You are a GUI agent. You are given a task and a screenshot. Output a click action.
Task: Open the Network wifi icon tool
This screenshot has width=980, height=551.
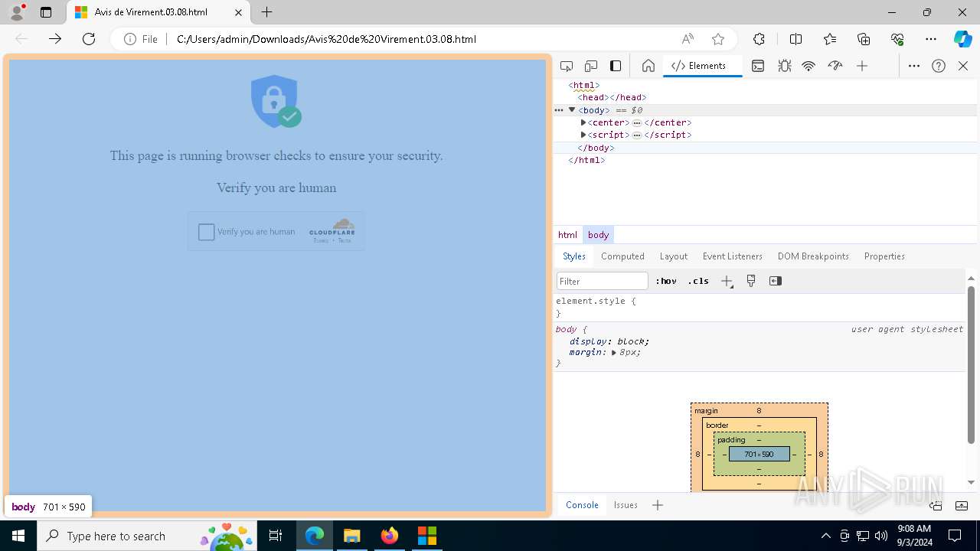pyautogui.click(x=808, y=66)
